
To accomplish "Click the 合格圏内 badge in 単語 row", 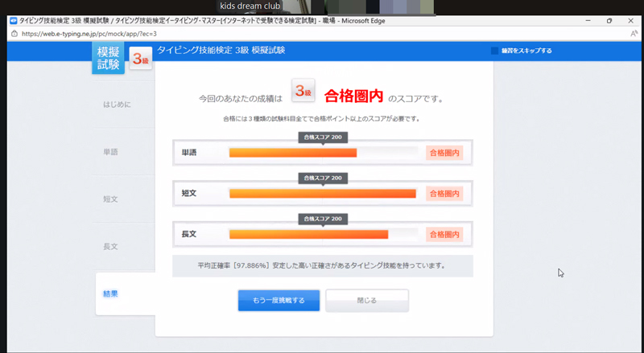I will pos(444,153).
